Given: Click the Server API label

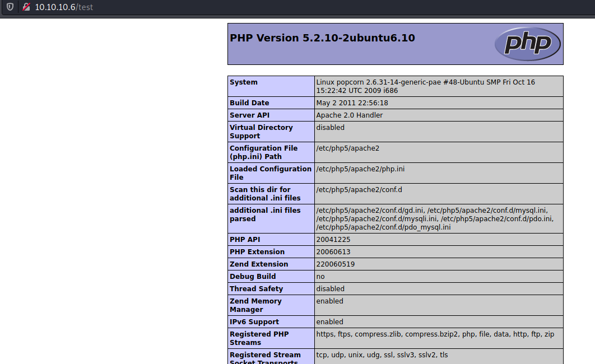Looking at the screenshot, I should click(249, 115).
